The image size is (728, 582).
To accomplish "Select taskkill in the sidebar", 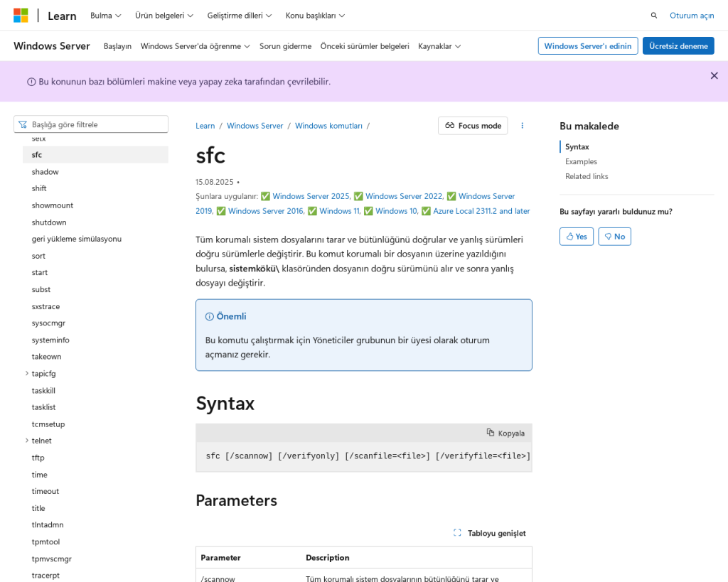I will pyautogui.click(x=43, y=391).
